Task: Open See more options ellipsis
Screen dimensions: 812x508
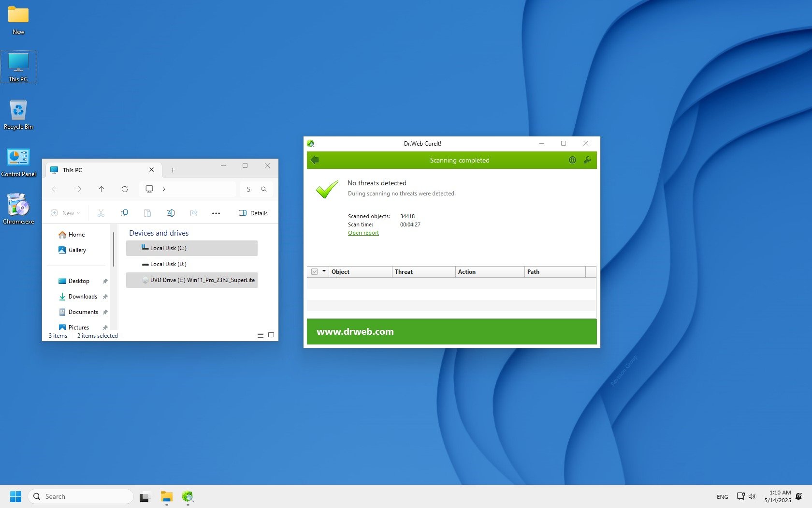Action: tap(216, 213)
